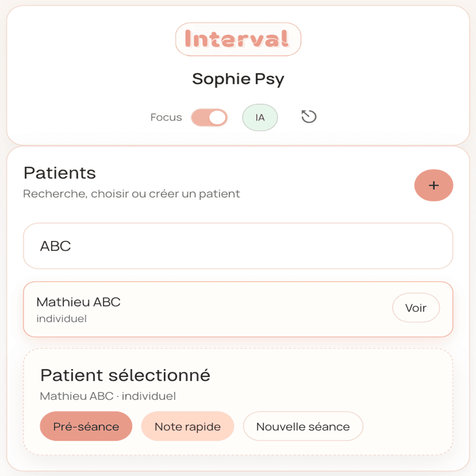Click "individuel" label under Mathieu ABC result

click(61, 318)
